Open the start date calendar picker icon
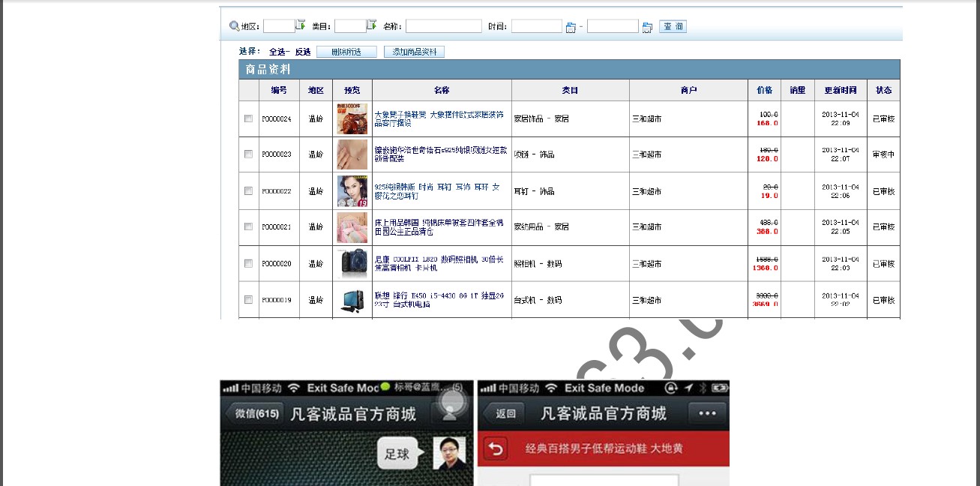This screenshot has height=486, width=980. click(571, 27)
